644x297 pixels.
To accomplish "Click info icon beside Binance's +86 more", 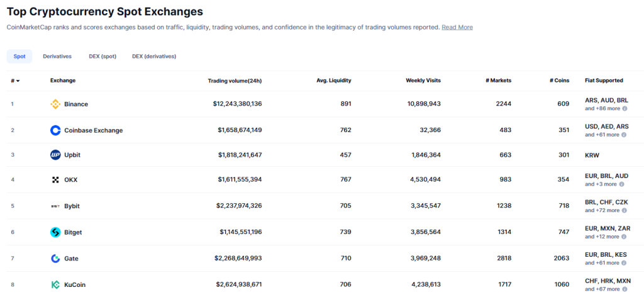I will click(x=625, y=108).
